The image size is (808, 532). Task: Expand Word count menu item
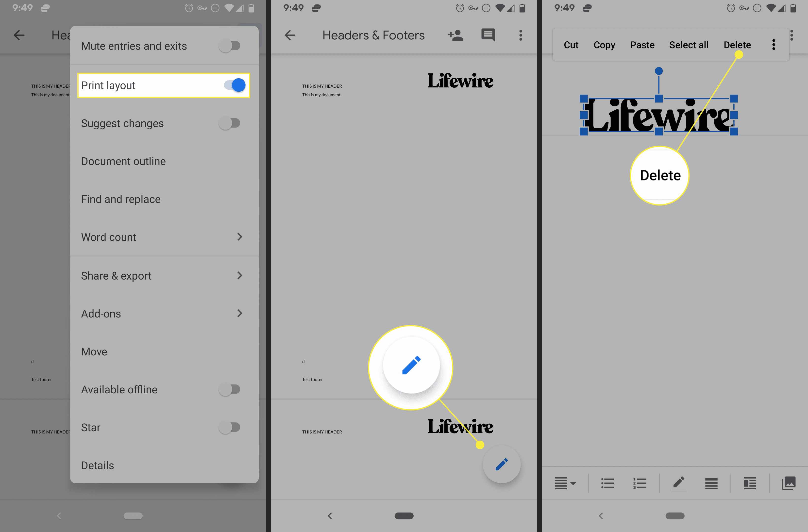pos(241,237)
